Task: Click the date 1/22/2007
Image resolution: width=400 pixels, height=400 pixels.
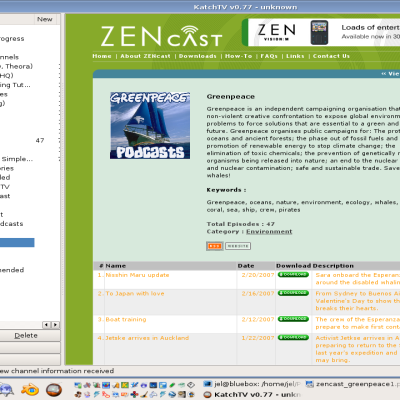Action: point(258,338)
